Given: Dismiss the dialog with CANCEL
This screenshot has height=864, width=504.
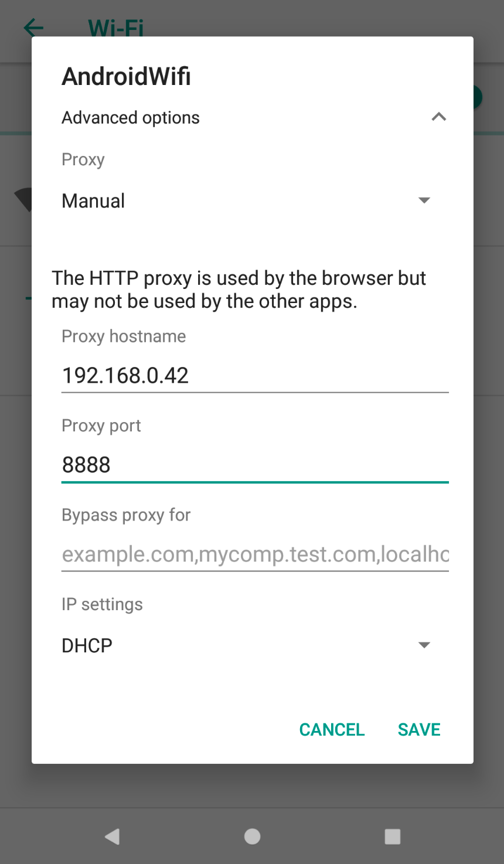Looking at the screenshot, I should coord(332,729).
